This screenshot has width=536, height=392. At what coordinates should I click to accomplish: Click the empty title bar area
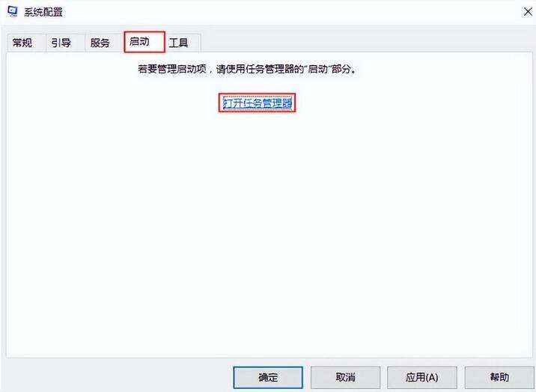(x=290, y=12)
